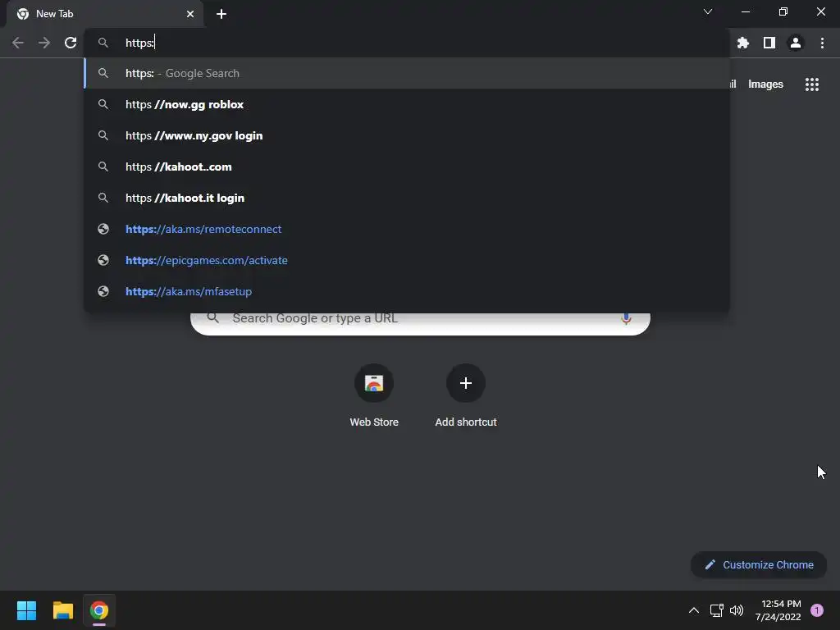Open https://epicgames.com/activate suggestion
The height and width of the screenshot is (630, 840).
tap(407, 260)
